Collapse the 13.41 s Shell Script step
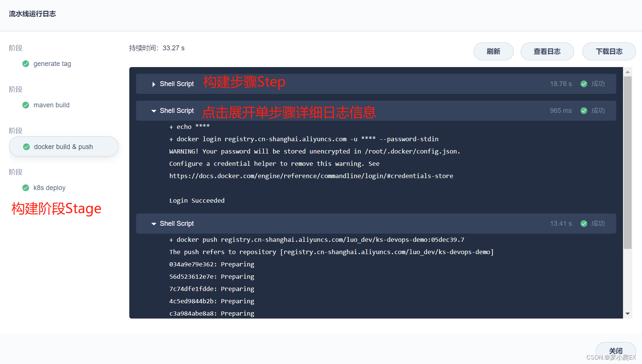 click(154, 224)
